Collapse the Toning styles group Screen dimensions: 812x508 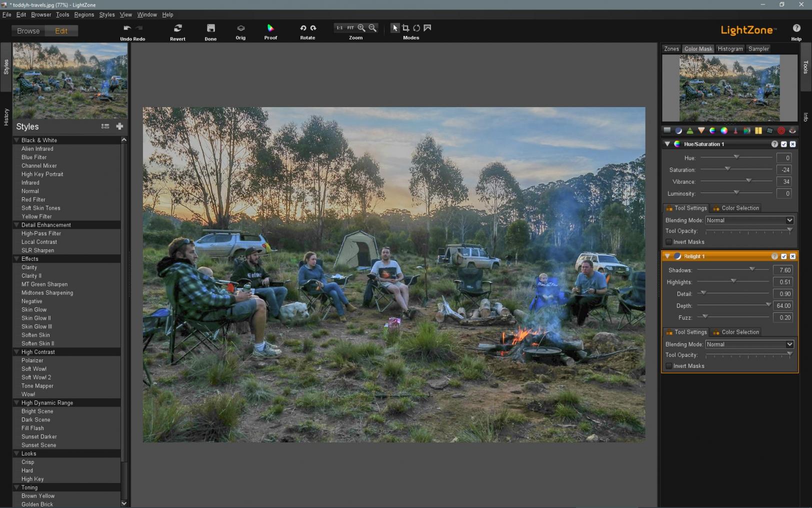(x=16, y=487)
